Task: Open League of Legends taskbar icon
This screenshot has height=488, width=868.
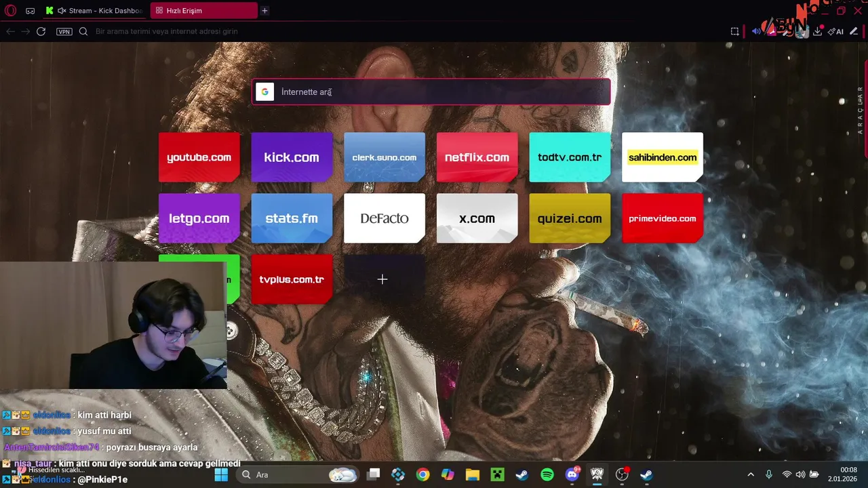Action: (597, 474)
